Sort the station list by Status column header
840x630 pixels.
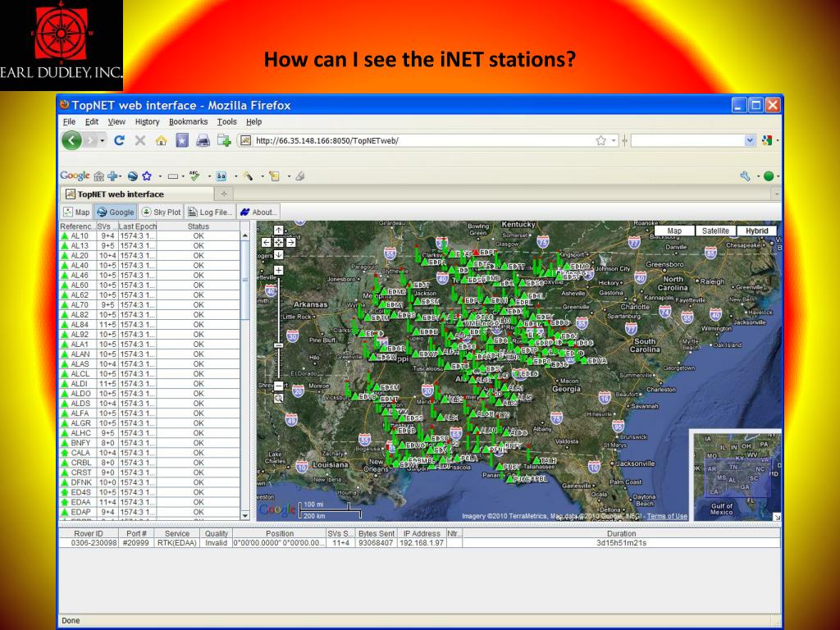[199, 226]
